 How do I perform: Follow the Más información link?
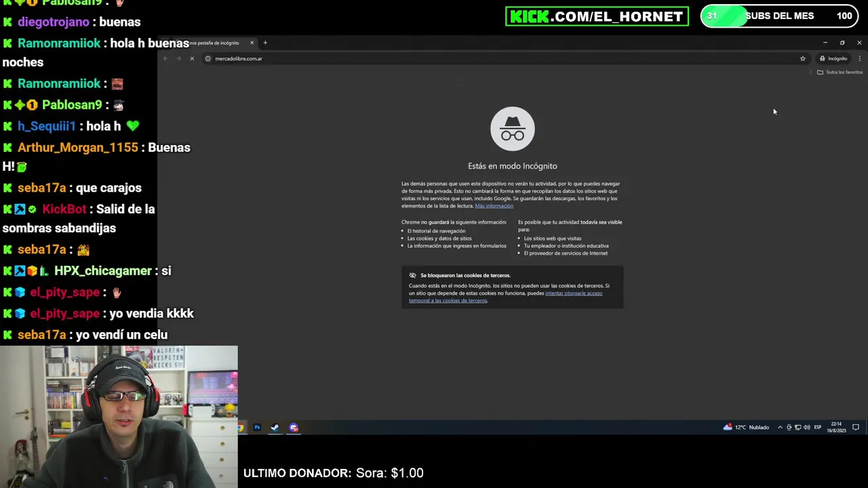click(494, 206)
